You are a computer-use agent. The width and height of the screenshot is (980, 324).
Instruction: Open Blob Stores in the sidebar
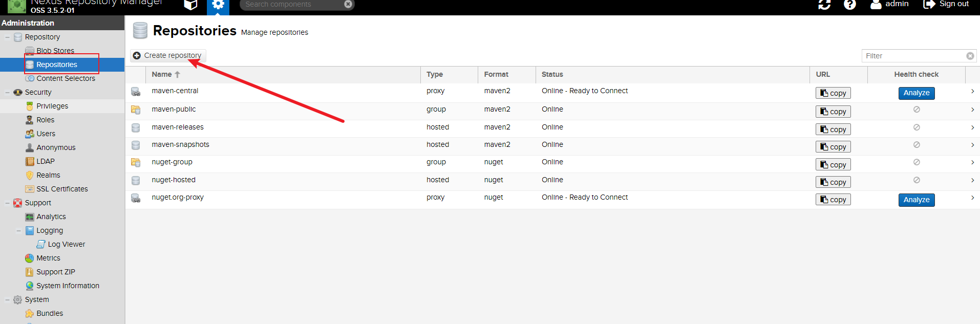tap(55, 51)
